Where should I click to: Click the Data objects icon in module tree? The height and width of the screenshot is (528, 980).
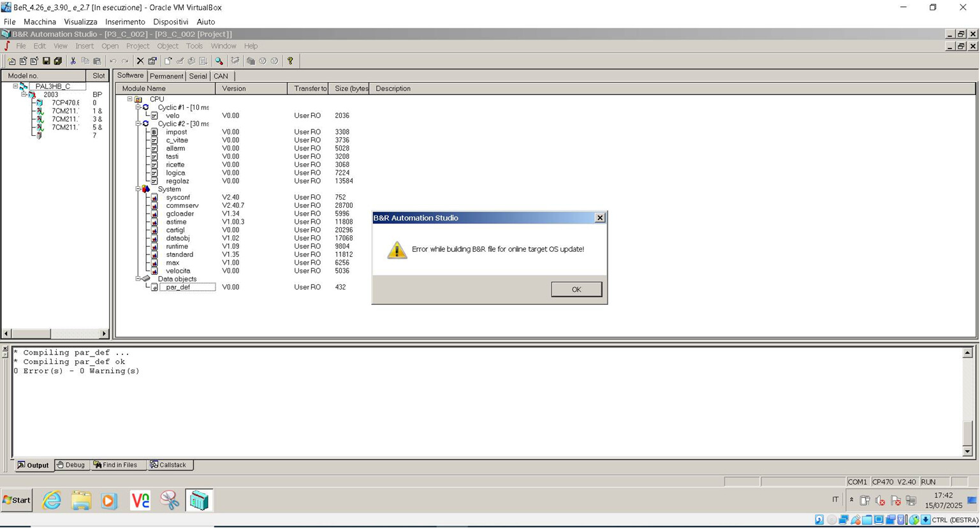(146, 279)
